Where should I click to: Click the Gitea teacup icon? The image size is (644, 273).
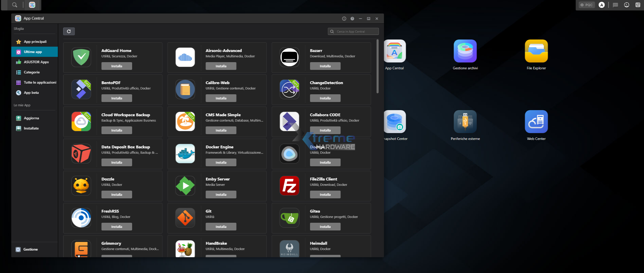(x=289, y=218)
